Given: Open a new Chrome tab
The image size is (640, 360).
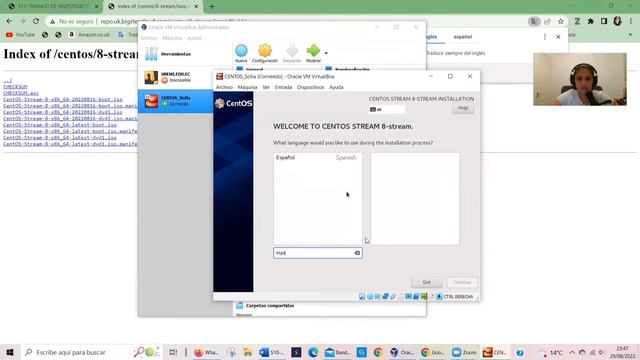Looking at the screenshot, I should pos(211,7).
